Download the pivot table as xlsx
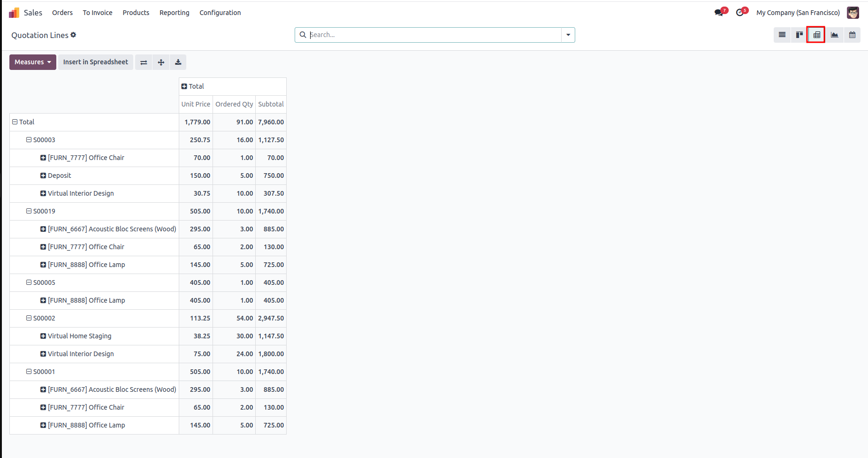Viewport: 868px width, 458px height. (x=178, y=62)
